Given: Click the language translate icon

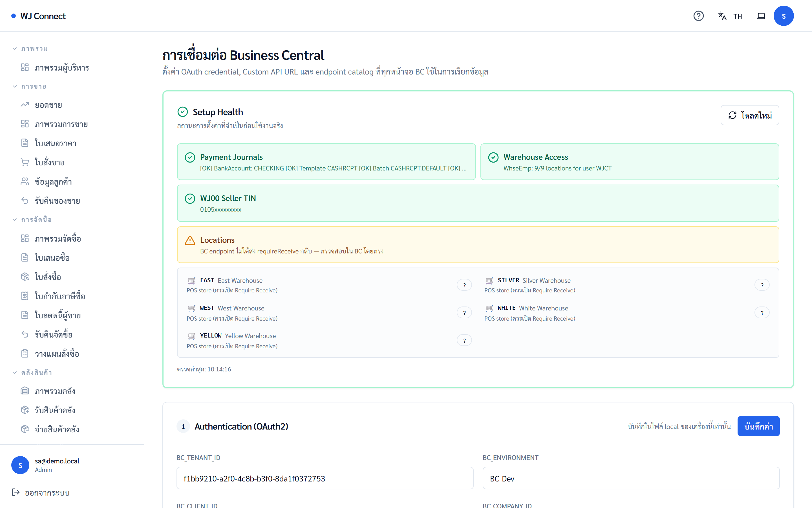Looking at the screenshot, I should tap(722, 16).
